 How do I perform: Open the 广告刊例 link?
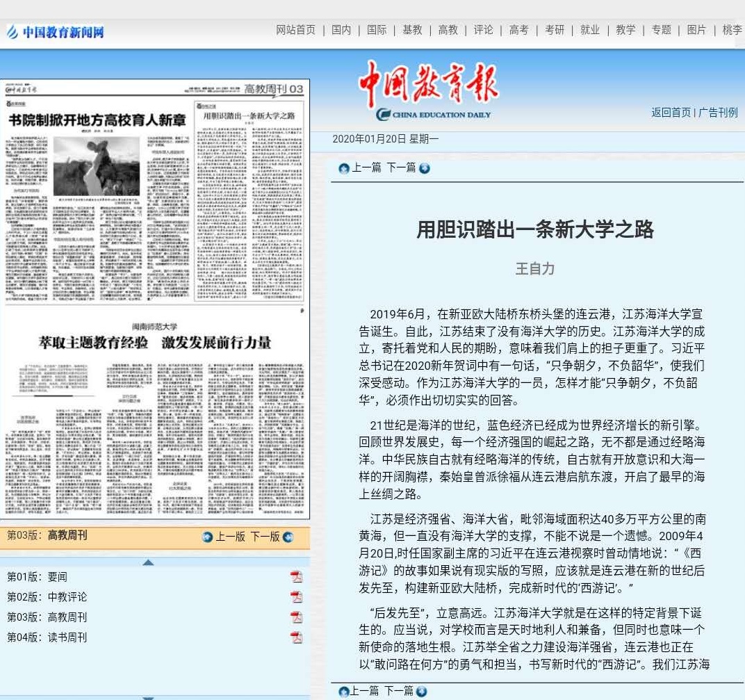[x=718, y=113]
